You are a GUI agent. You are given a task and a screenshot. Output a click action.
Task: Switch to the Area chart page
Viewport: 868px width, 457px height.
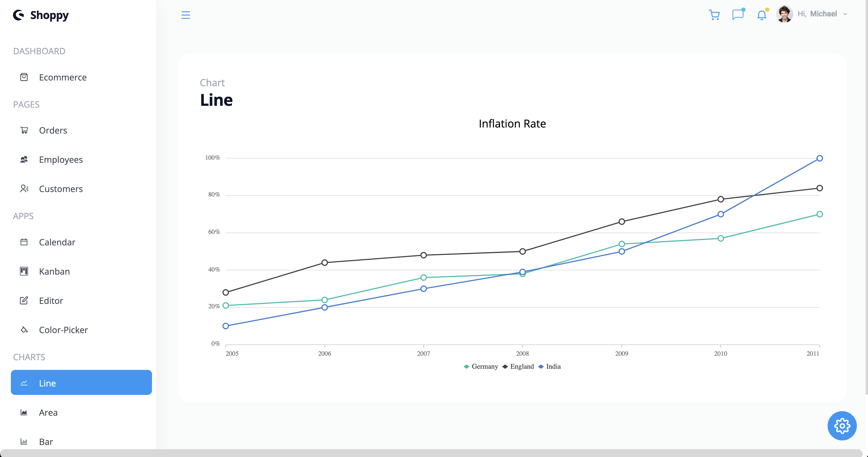(x=48, y=412)
